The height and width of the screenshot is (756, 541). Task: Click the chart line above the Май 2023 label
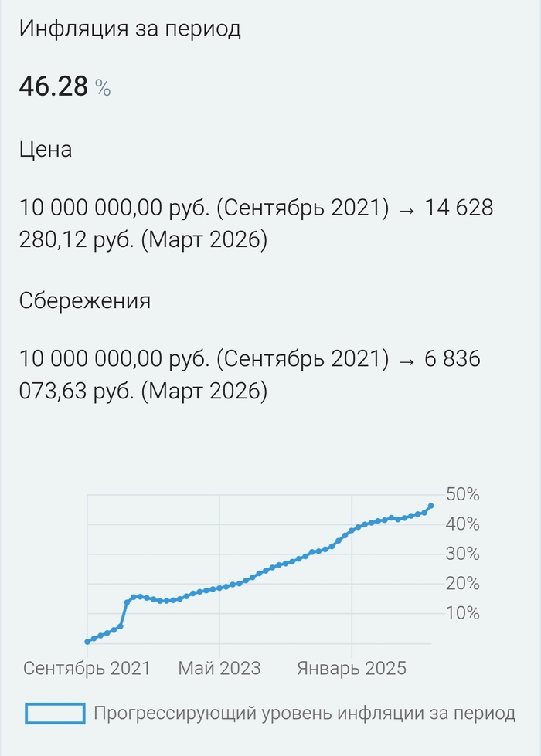tap(219, 588)
